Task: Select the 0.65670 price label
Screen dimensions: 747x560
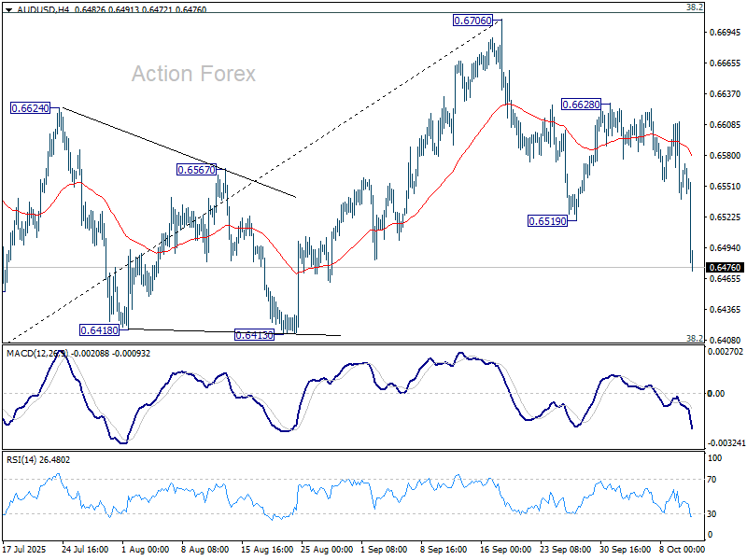Action: coord(196,170)
